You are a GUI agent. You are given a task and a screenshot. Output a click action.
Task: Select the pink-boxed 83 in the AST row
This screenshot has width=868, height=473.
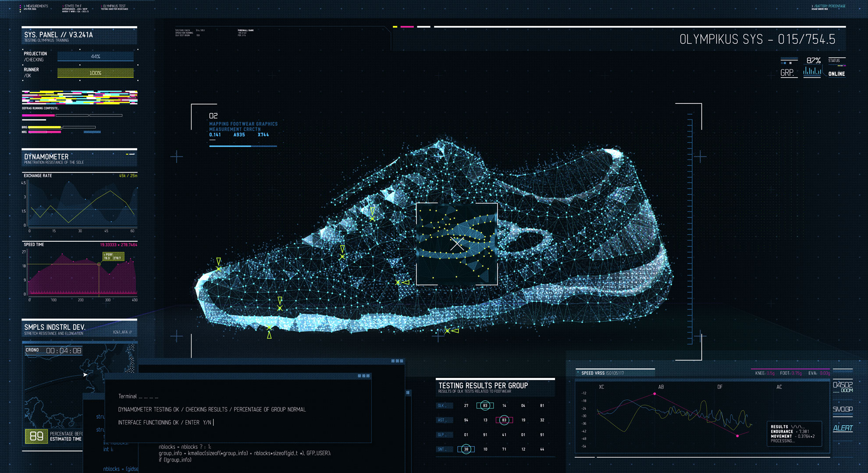click(504, 420)
